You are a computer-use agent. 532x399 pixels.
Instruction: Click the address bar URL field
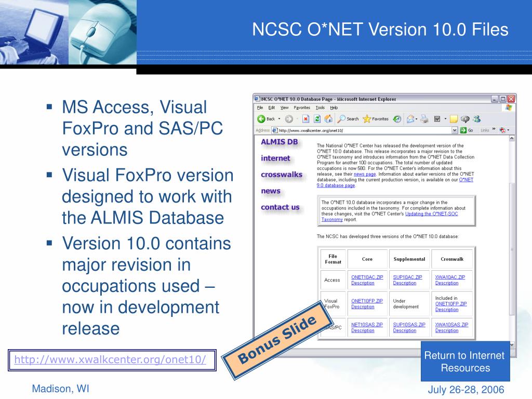[365, 130]
